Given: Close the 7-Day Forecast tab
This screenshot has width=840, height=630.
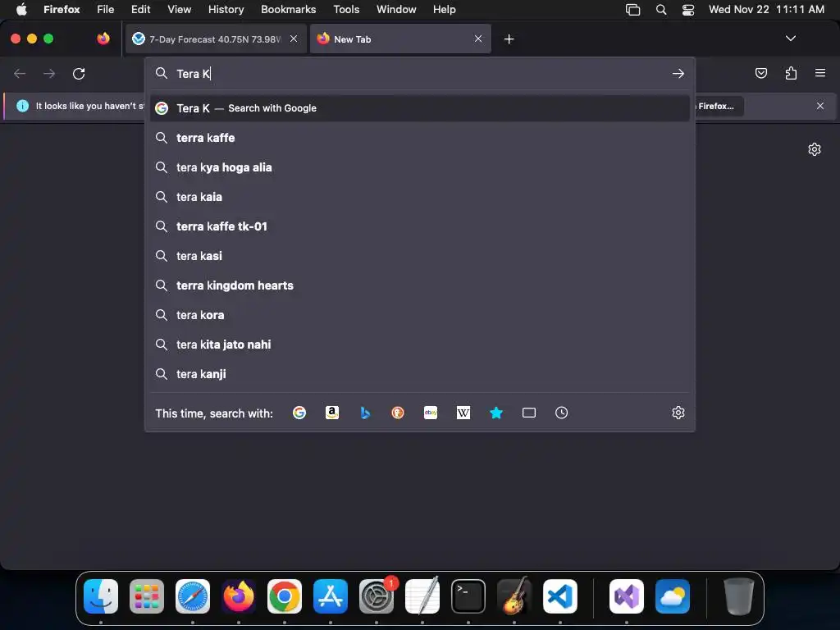Looking at the screenshot, I should point(294,39).
